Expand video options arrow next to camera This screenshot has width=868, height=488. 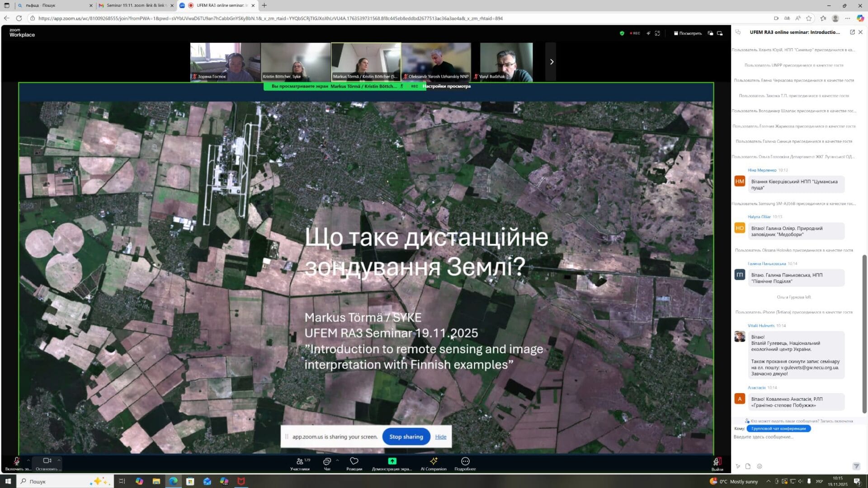click(x=59, y=460)
